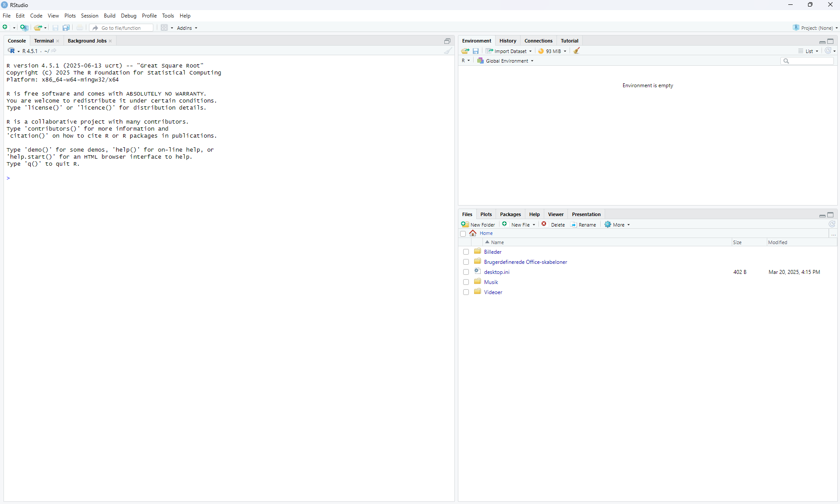Screen dimensions: 840x504
Task: Open the Videoer folder link
Action: pos(493,292)
